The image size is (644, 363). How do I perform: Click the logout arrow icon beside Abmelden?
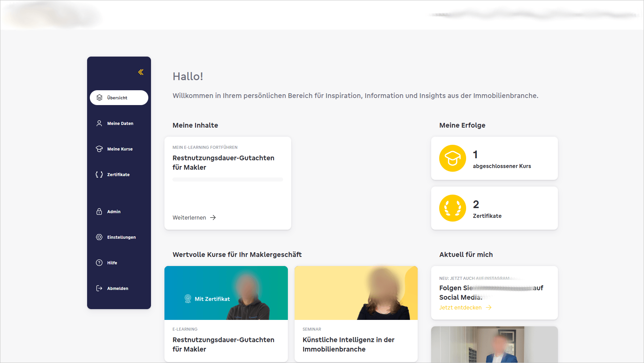point(99,288)
